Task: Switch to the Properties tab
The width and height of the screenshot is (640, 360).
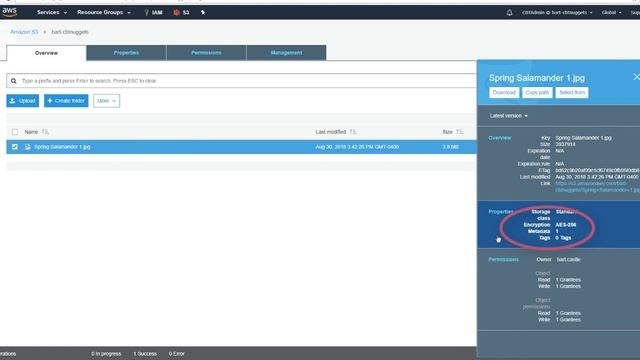Action: [127, 53]
